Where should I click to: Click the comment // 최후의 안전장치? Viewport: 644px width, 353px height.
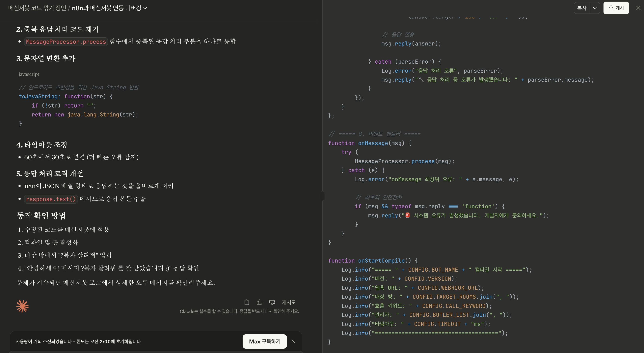(x=379, y=197)
